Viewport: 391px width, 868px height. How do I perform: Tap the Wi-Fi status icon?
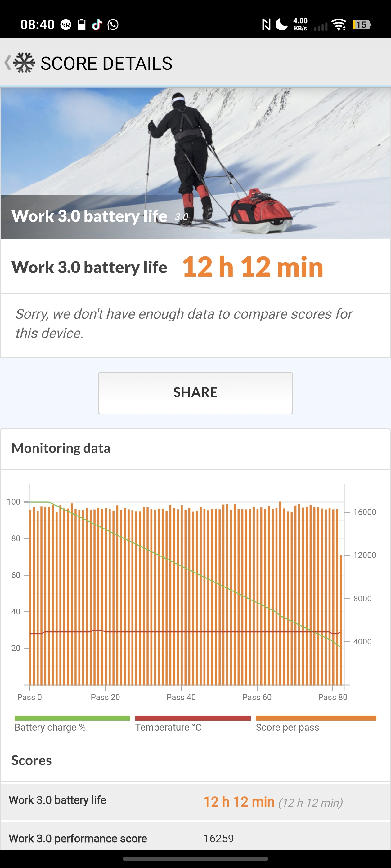[339, 24]
